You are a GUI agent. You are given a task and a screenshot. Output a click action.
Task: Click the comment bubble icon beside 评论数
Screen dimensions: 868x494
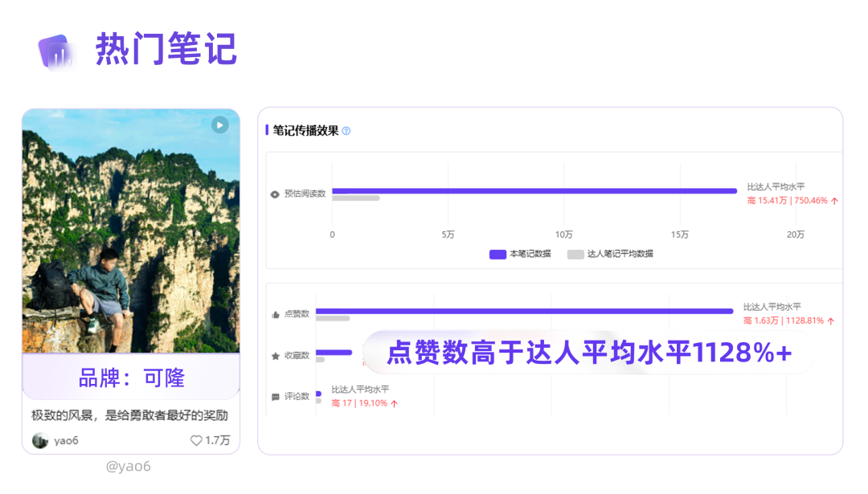point(276,397)
